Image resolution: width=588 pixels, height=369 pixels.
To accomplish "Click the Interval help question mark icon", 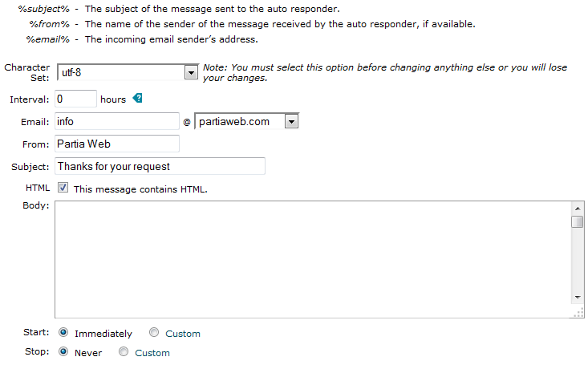I will 138,98.
